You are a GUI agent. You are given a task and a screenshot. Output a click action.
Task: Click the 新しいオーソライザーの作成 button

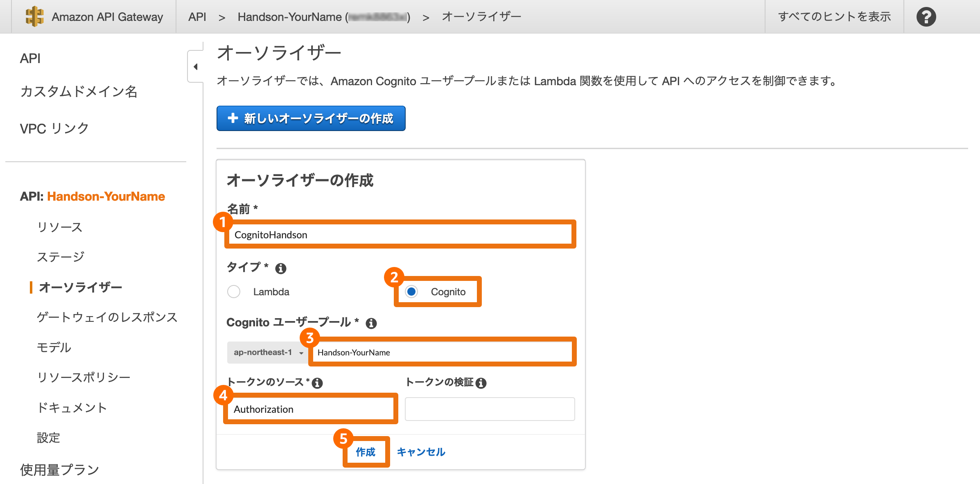311,118
